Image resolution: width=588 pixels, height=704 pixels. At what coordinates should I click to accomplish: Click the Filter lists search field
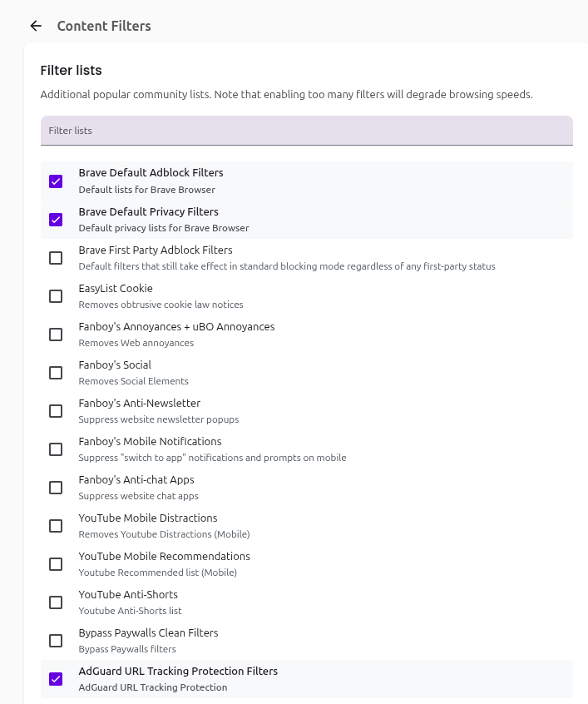[x=306, y=131]
